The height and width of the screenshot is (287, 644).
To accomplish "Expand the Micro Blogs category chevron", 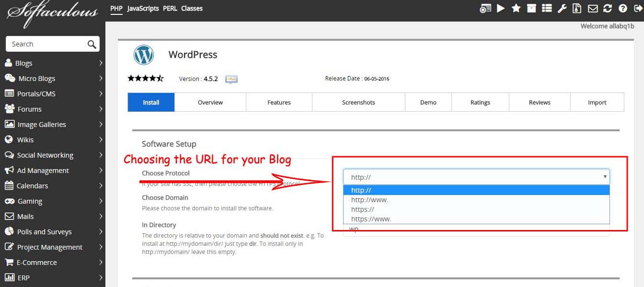I will 101,78.
